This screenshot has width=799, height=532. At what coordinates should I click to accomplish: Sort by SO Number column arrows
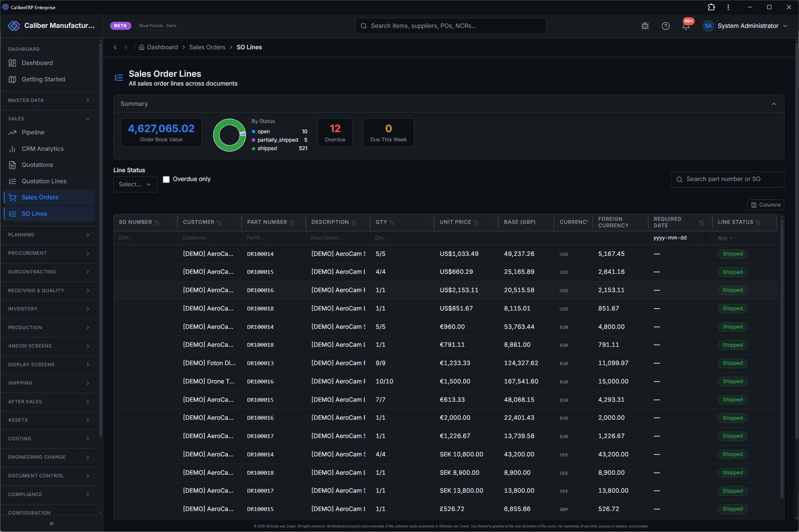pos(157,222)
